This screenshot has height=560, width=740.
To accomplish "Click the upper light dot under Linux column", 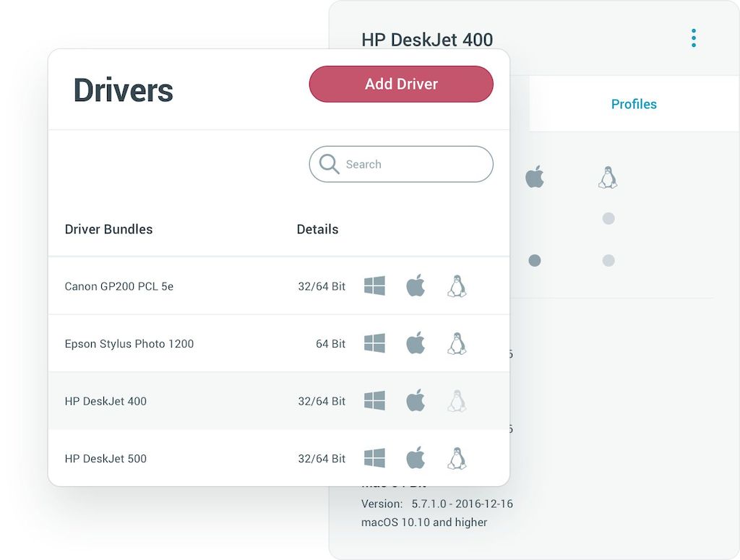I will coord(608,218).
